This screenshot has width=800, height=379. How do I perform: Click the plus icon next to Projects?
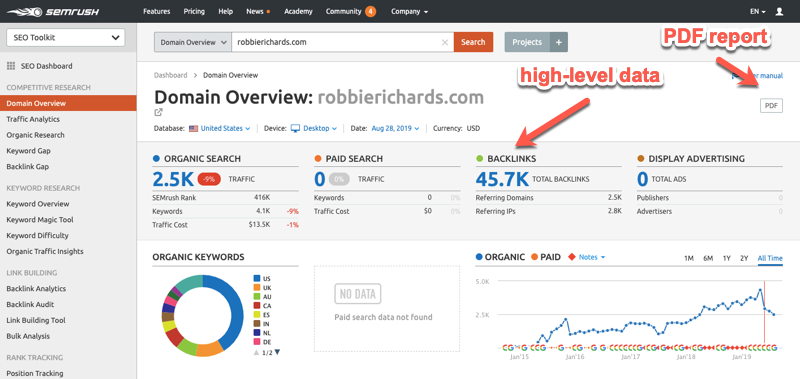559,42
